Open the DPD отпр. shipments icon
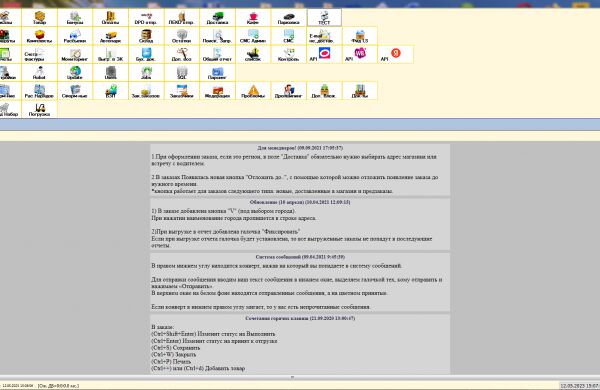The width and height of the screenshot is (600, 390). click(146, 18)
